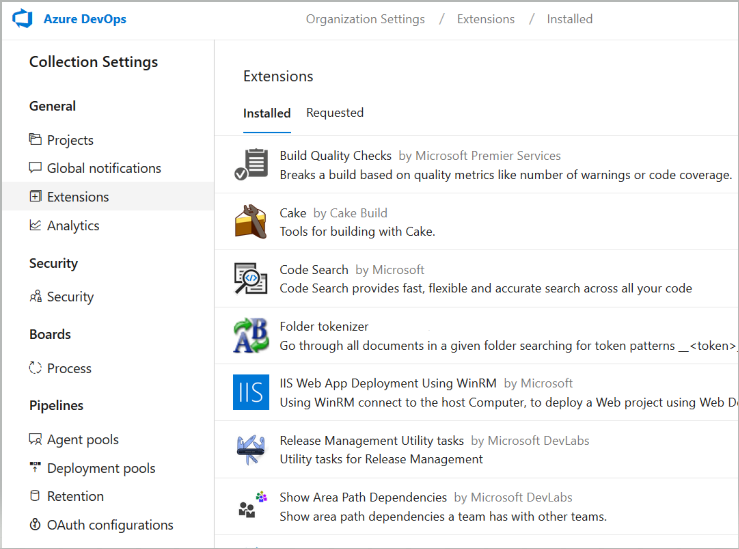Click the Release Management Utility tasks icon
This screenshot has height=549, width=739.
[x=251, y=450]
